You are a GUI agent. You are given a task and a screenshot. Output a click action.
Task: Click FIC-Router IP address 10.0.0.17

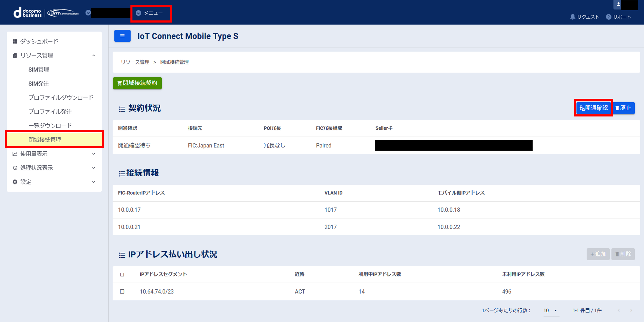pos(129,210)
